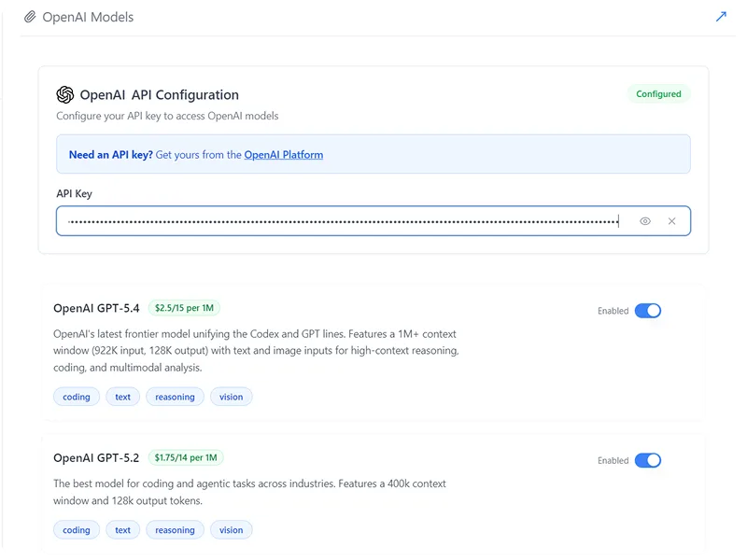Click the OpenAI API Configuration heading

point(159,95)
